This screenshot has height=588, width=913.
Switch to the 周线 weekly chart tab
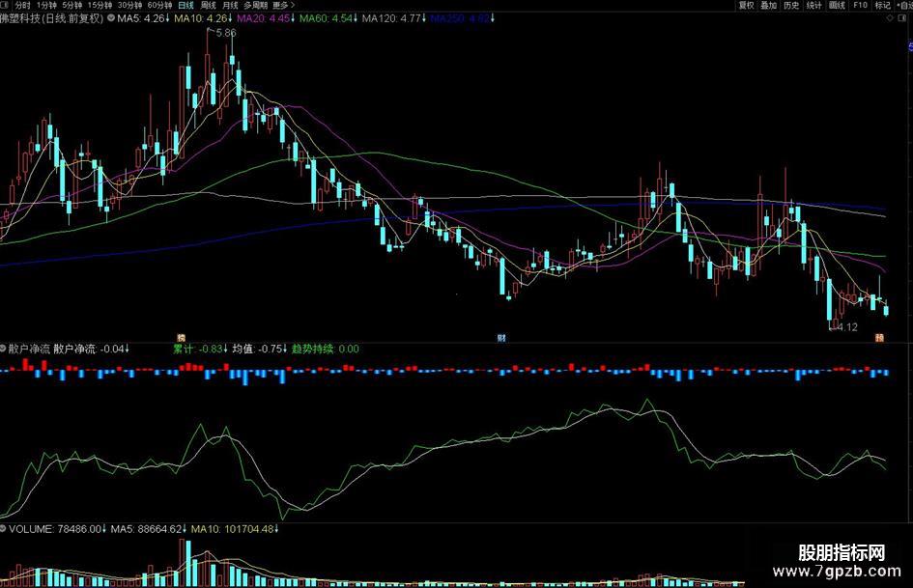[209, 5]
